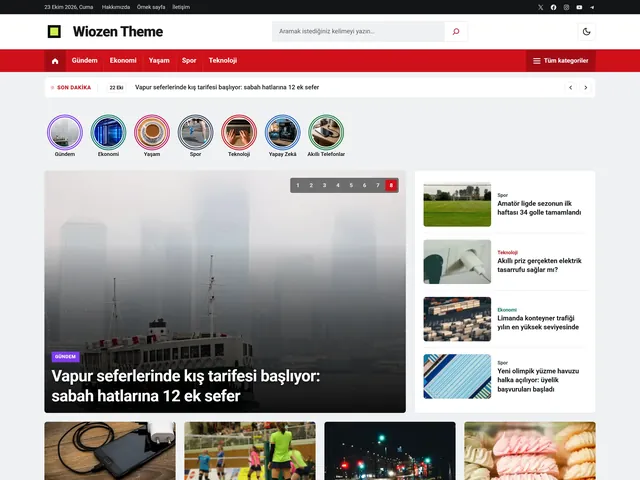Go to slider page 5
The width and height of the screenshot is (640, 480).
[351, 185]
